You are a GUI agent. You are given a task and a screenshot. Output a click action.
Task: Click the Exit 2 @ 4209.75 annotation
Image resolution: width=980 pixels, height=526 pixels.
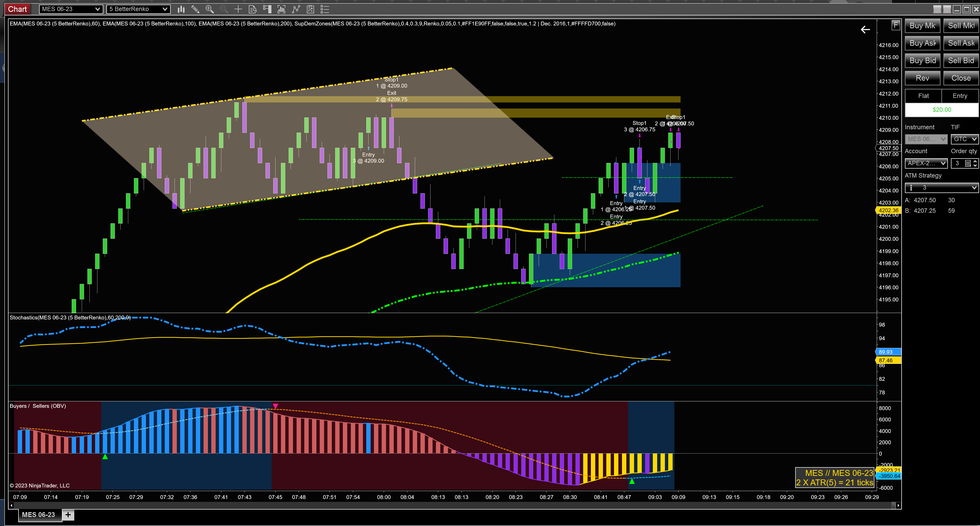pos(391,96)
